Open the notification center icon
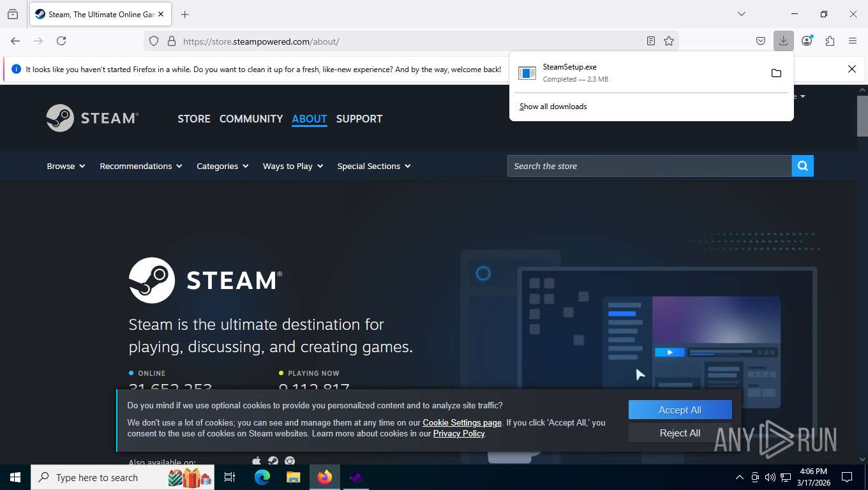868x490 pixels. point(847,477)
